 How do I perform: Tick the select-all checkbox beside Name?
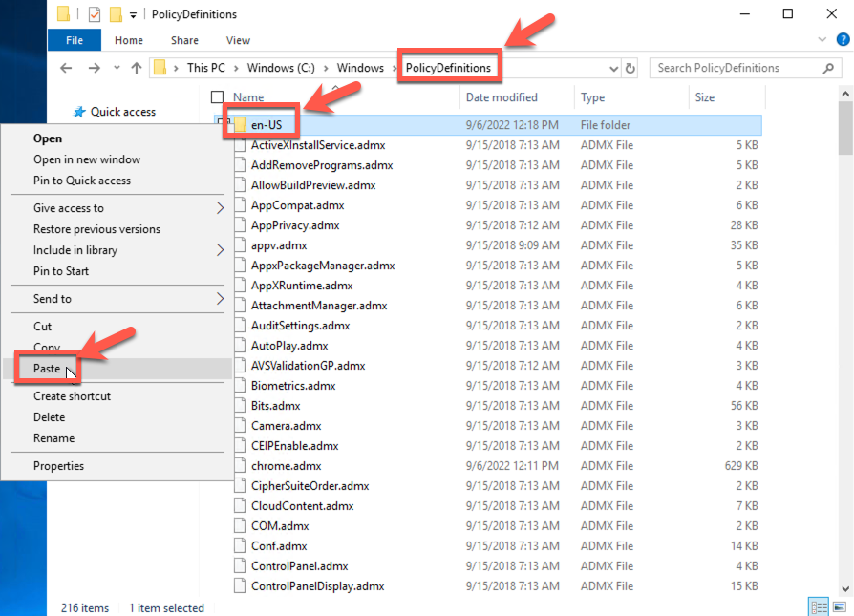click(218, 97)
